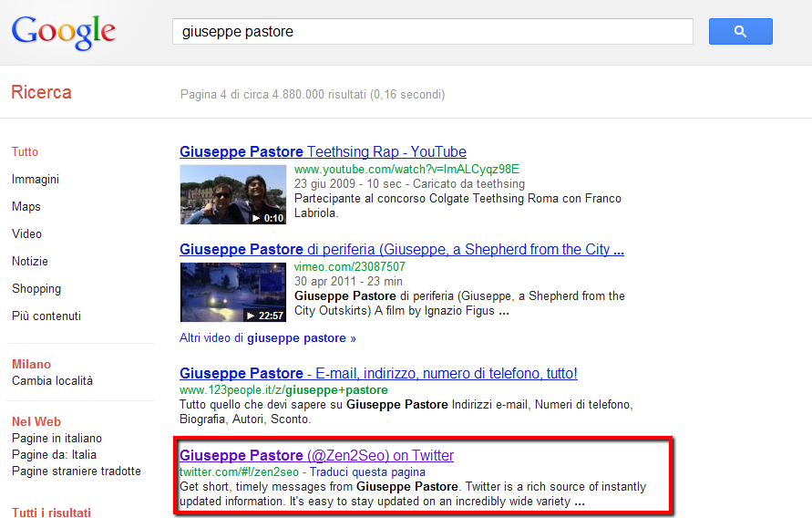Switch to Video results in the sidebar

(27, 234)
